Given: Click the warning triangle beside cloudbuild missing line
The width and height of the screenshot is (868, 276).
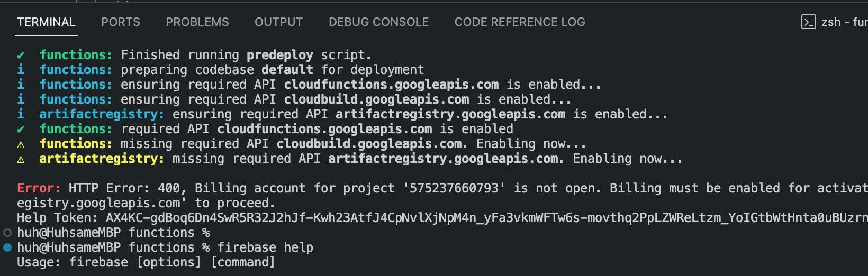Looking at the screenshot, I should coord(21,144).
